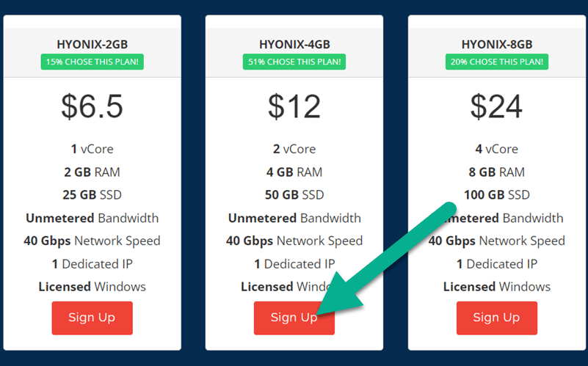This screenshot has width=588, height=366.
Task: Click Sign Up for HYONIX-2GB plan
Action: (92, 318)
